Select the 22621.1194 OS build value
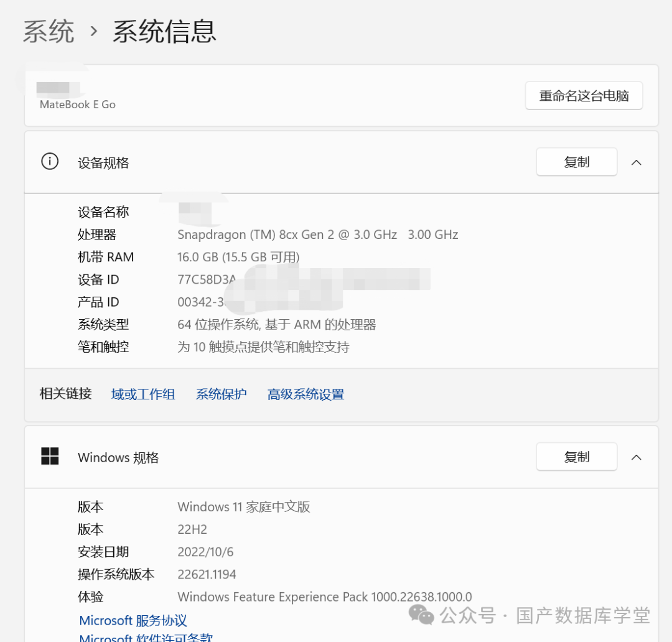Viewport: 672px width, 642px height. tap(207, 574)
